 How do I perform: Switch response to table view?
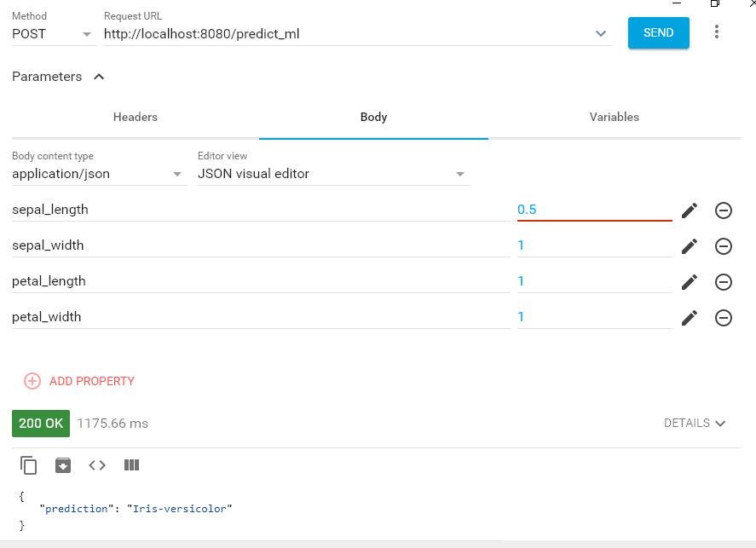point(131,465)
